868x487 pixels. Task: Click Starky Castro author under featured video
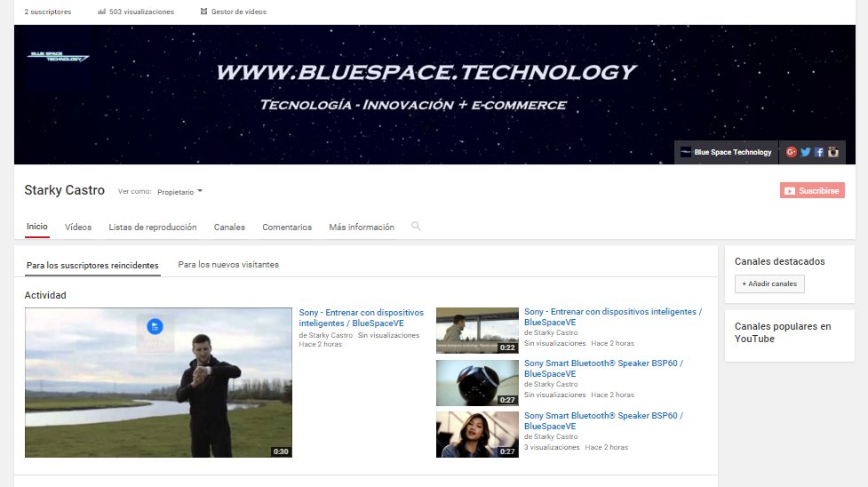click(330, 335)
